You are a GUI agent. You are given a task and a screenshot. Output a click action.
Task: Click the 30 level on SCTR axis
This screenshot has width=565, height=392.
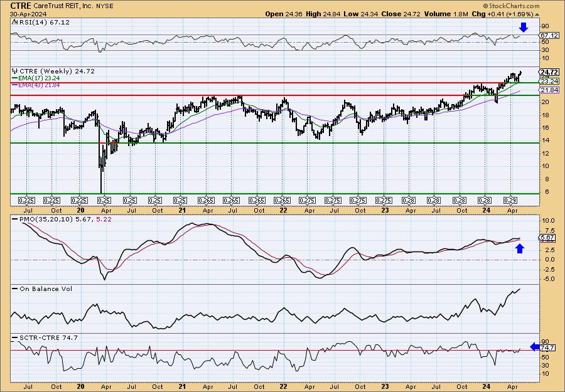coord(545,366)
